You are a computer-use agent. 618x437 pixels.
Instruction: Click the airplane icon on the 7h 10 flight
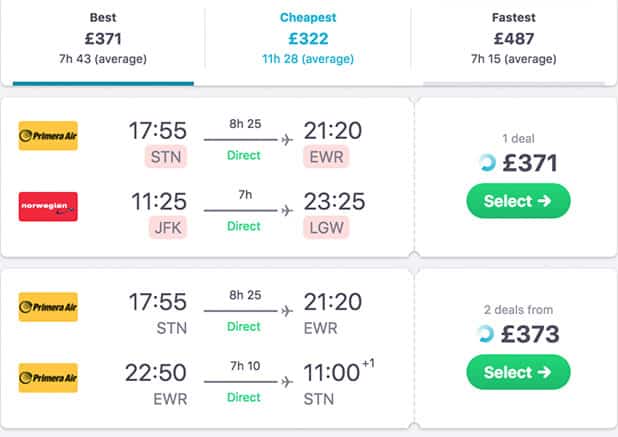pyautogui.click(x=287, y=382)
